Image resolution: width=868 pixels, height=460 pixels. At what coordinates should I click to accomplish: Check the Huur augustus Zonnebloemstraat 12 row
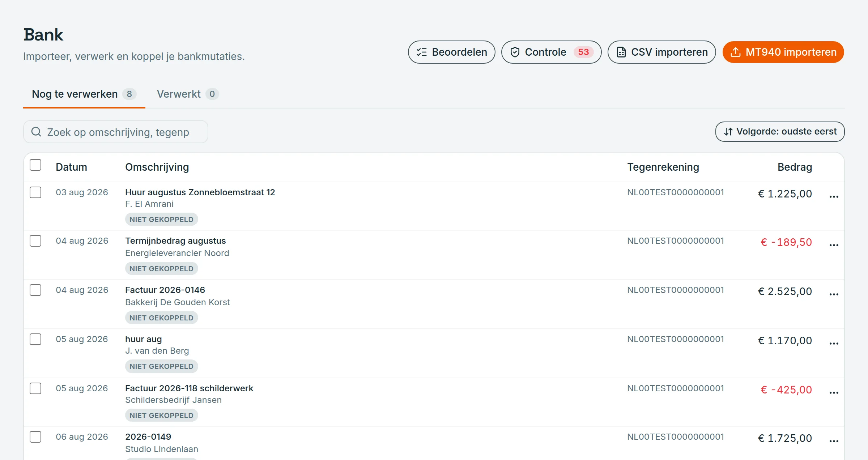click(35, 192)
